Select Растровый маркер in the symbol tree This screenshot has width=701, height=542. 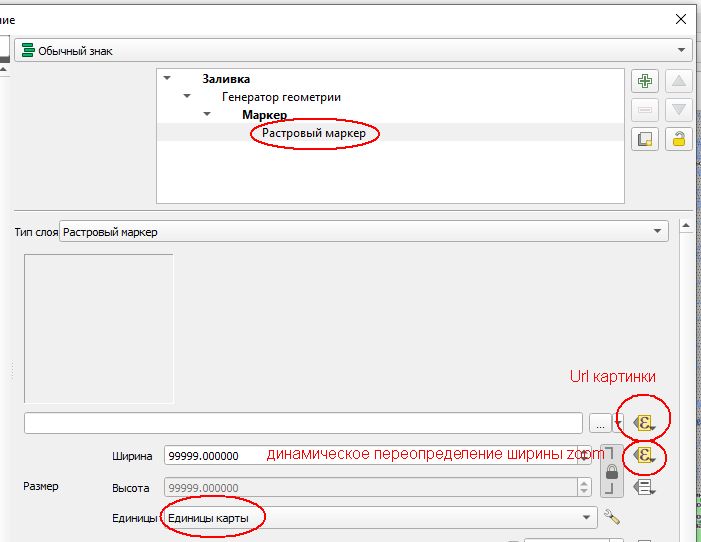(x=314, y=133)
